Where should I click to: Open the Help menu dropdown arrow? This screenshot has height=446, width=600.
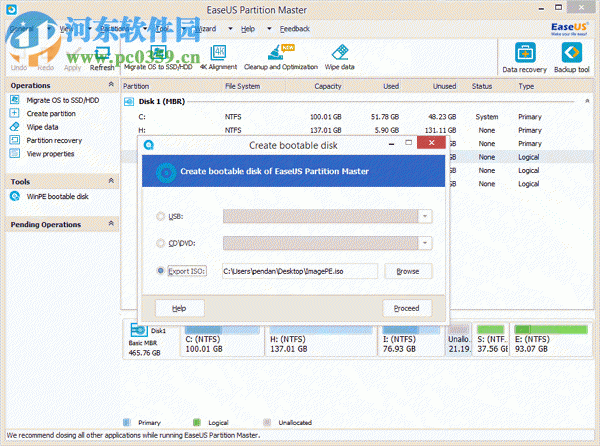269,29
